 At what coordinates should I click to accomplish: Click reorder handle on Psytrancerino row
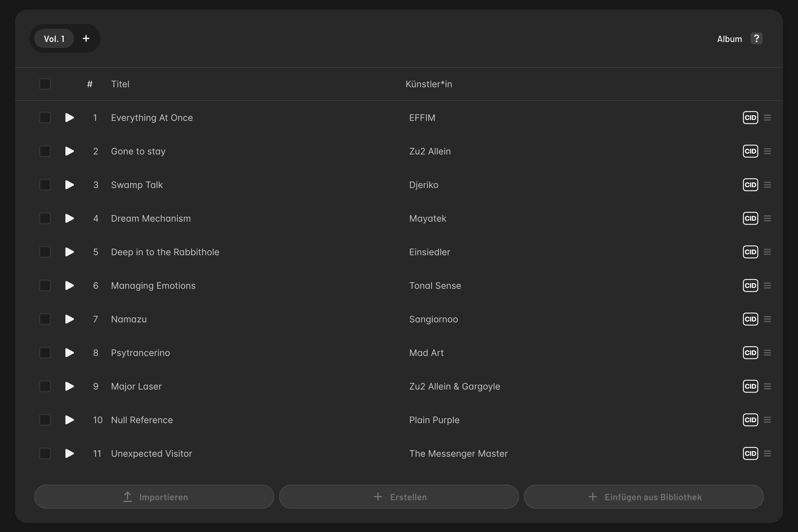point(767,353)
